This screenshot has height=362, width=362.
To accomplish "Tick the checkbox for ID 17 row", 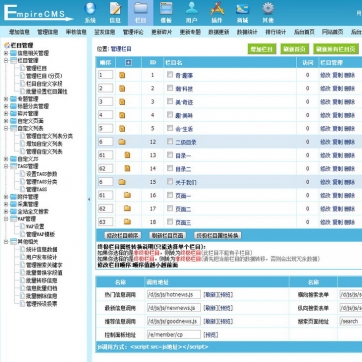I will pyautogui.click(x=170, y=208).
